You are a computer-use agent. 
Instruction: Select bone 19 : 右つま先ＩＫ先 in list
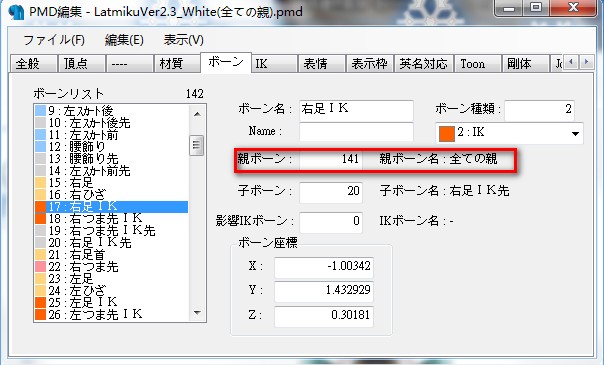pyautogui.click(x=112, y=231)
